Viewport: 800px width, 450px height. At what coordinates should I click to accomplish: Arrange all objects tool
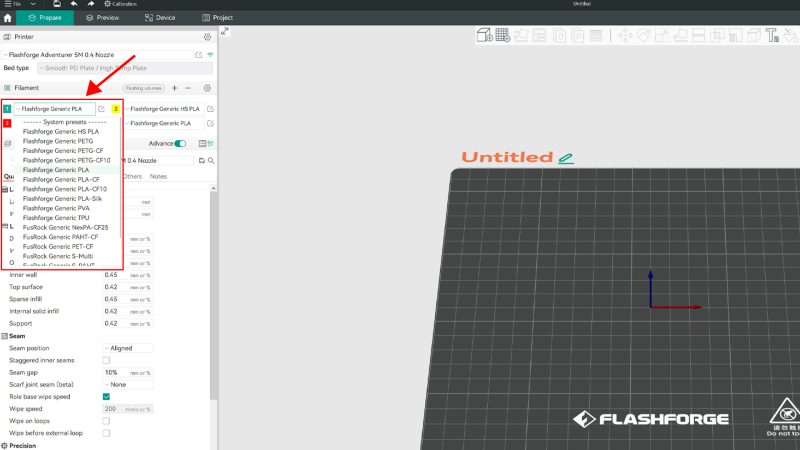pyautogui.click(x=539, y=35)
